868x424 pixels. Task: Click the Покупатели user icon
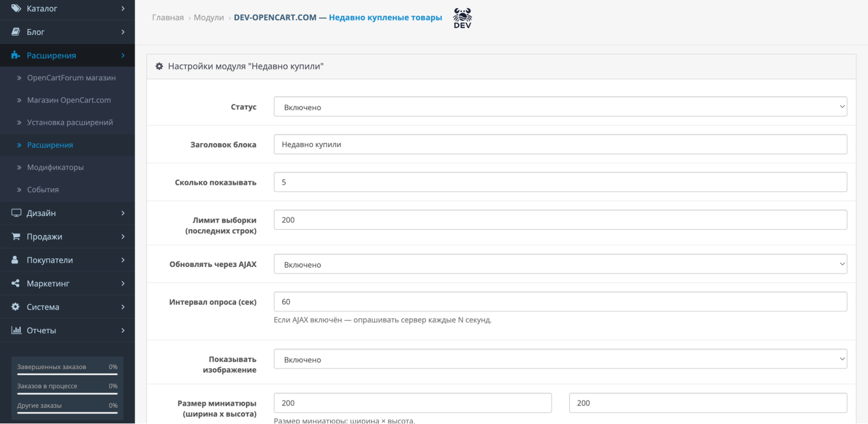(15, 260)
